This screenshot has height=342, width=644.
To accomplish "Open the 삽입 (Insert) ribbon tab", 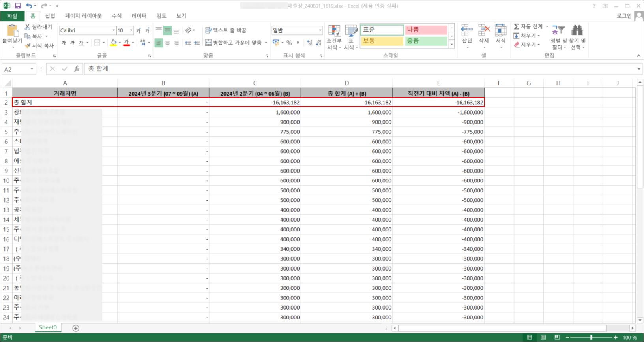I will tap(50, 16).
